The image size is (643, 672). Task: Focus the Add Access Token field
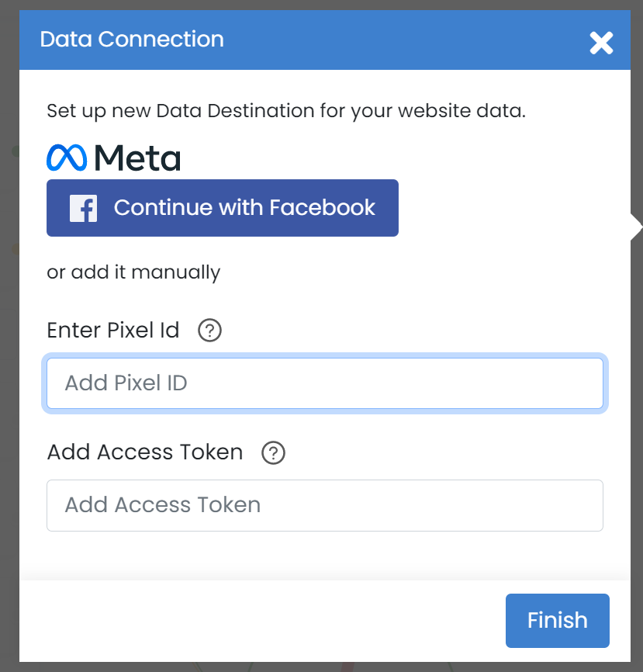coord(325,505)
